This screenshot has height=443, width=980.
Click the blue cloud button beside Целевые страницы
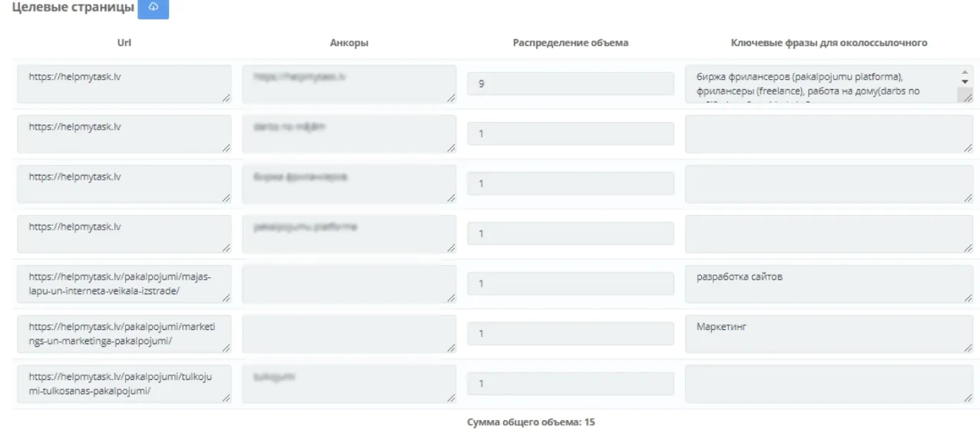[x=154, y=8]
